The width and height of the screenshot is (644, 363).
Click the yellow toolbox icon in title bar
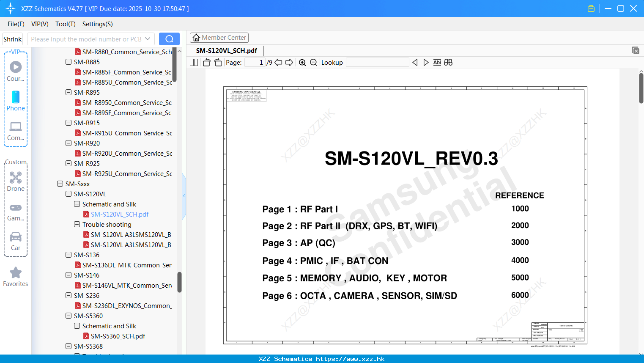[x=591, y=8]
